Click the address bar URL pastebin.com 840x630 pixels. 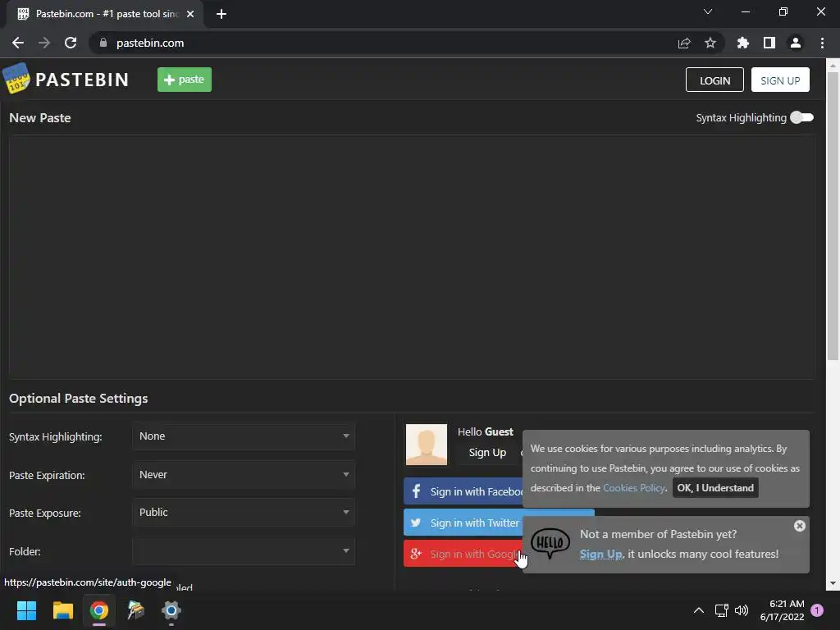pos(150,43)
